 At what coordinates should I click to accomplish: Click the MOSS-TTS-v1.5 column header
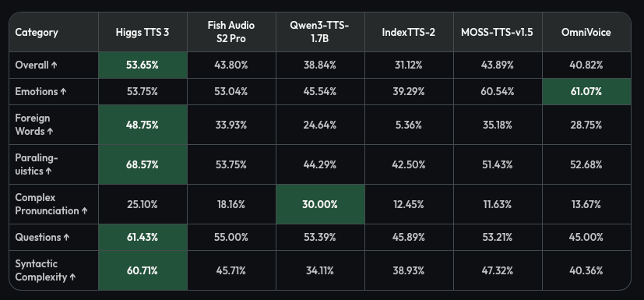(498, 32)
